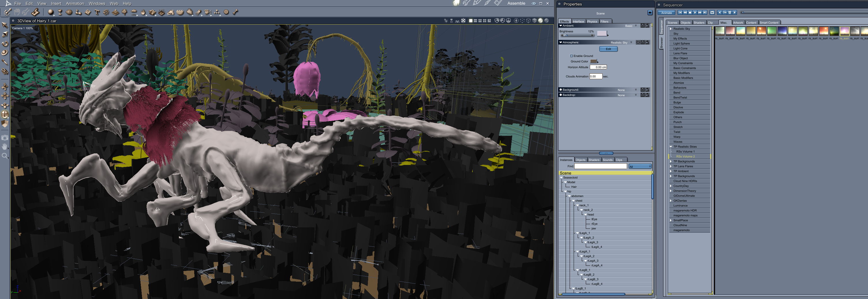Open the Shaders tab in Instances panel
The width and height of the screenshot is (868, 299).
[594, 160]
